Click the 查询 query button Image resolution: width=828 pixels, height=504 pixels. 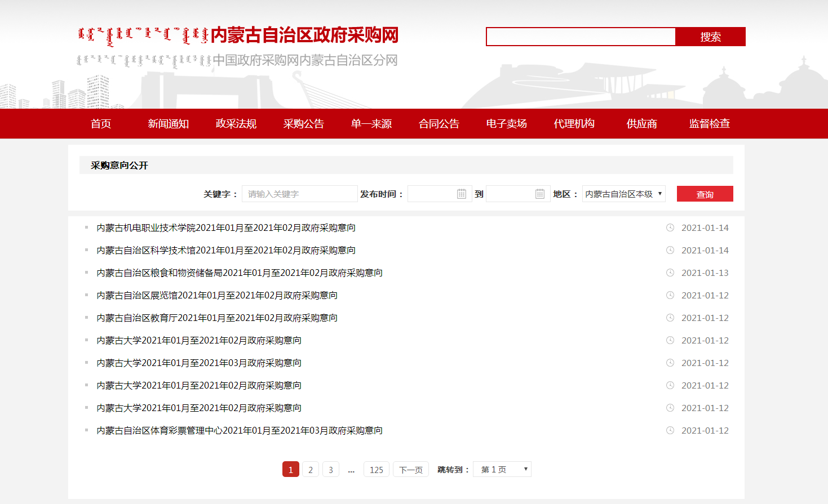click(705, 194)
